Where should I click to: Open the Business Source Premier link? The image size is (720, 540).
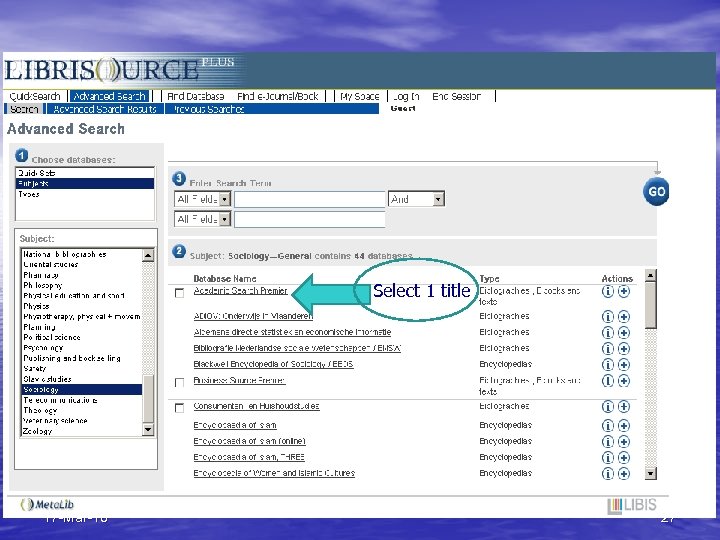(x=239, y=380)
